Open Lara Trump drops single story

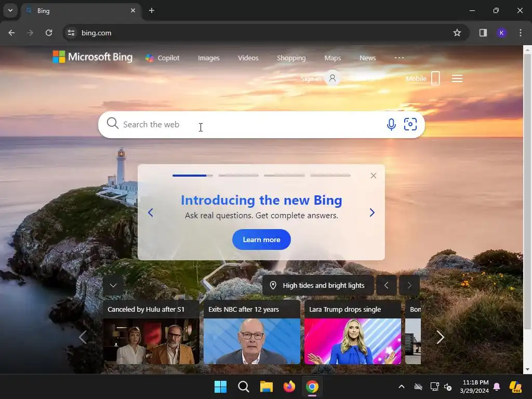(x=353, y=332)
